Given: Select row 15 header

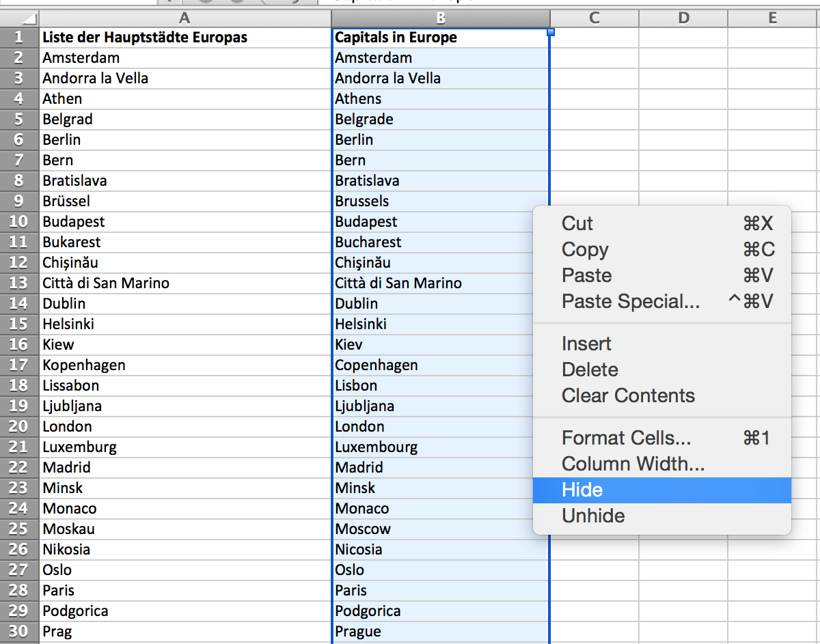Looking at the screenshot, I should tap(19, 324).
